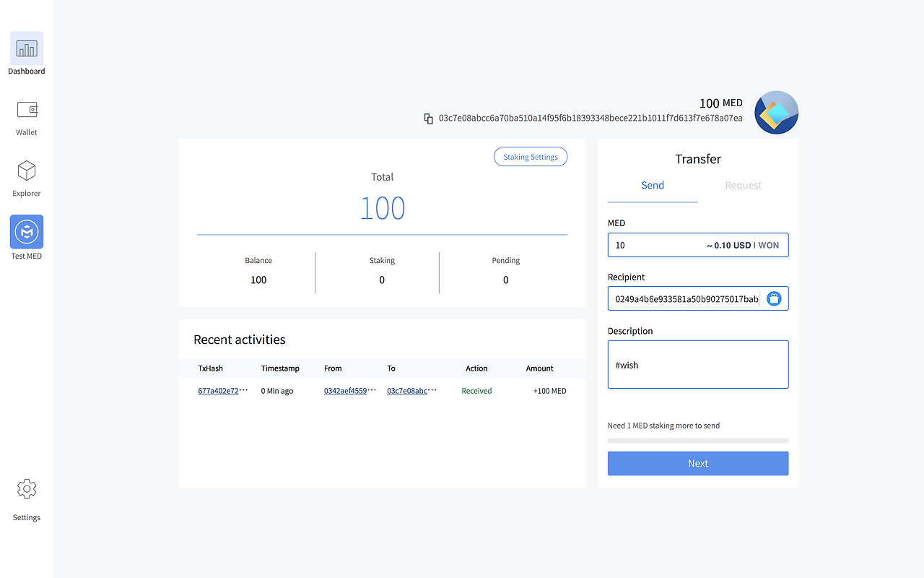Open the Wallet sidebar icon

(x=27, y=110)
